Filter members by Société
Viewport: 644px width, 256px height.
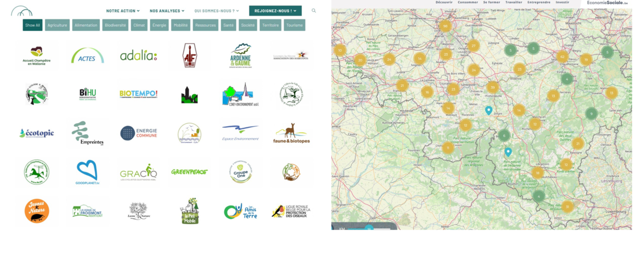pyautogui.click(x=248, y=25)
